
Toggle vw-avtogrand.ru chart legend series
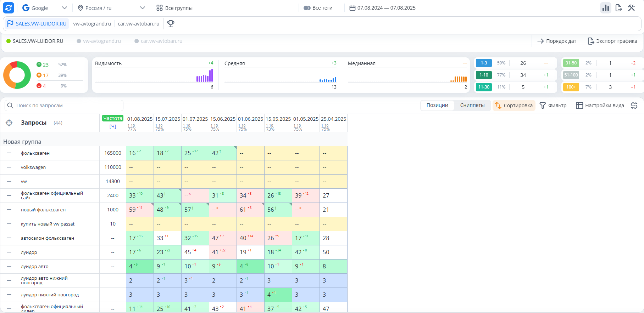tap(99, 41)
